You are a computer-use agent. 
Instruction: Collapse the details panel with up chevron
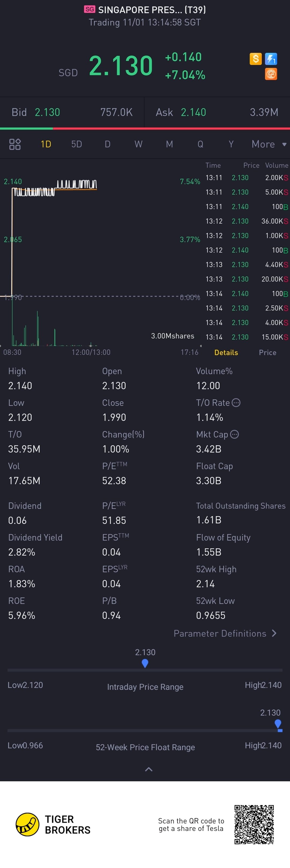point(148,769)
